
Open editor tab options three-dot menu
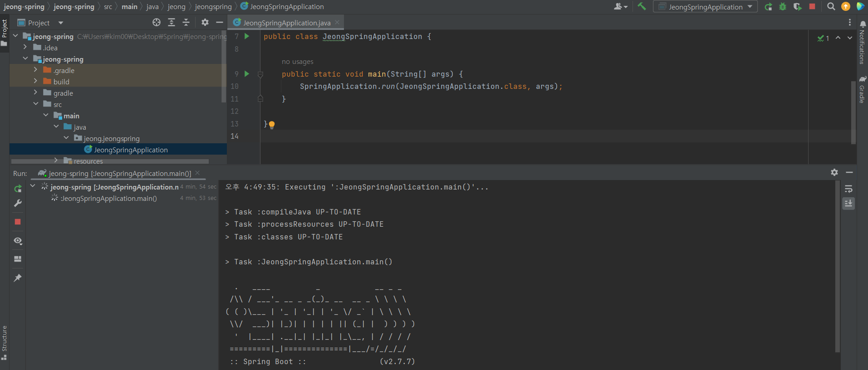coord(850,22)
